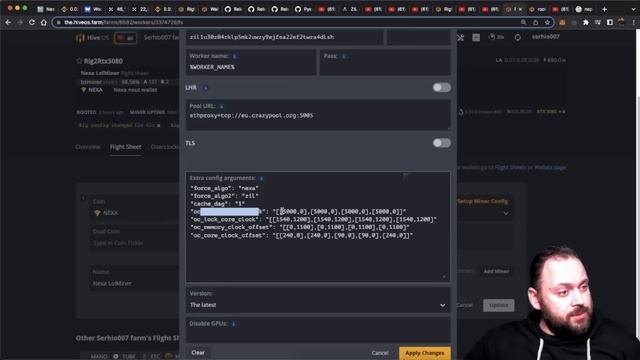Favorite Rig2Rtx3080 with the star icon
This screenshot has height=360, width=640.
click(x=79, y=61)
